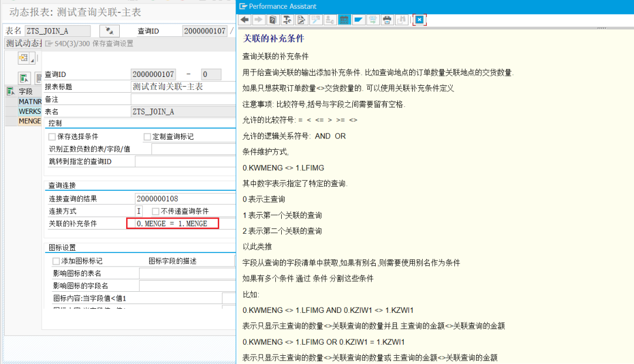The image size is (634, 364).
Task: Click the 表名 field ZTS_JOIN_A in dialog
Action: [x=183, y=112]
